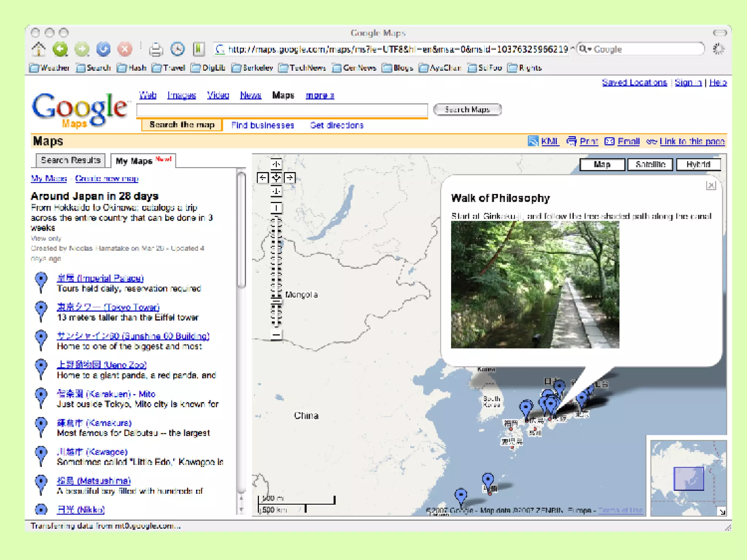Open the Tokyo Tower place link
This screenshot has width=747, height=560.
coord(108,307)
